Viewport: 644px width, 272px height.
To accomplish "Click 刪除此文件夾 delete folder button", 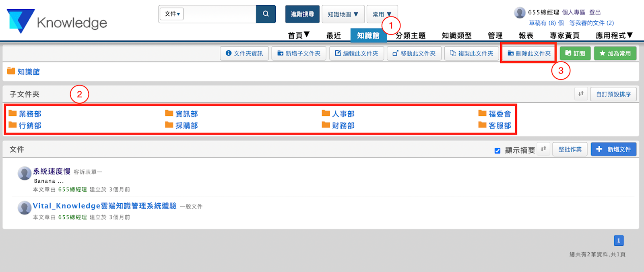I will [529, 53].
